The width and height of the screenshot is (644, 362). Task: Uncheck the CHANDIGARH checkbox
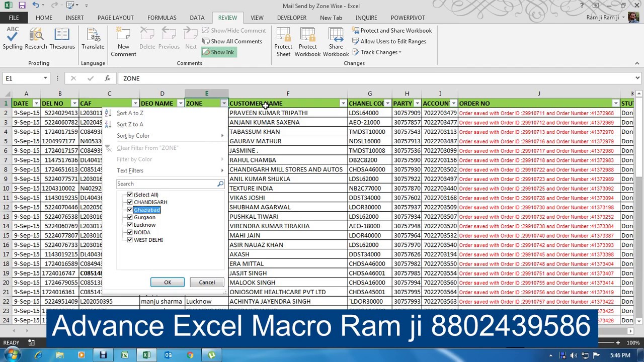coord(130,202)
